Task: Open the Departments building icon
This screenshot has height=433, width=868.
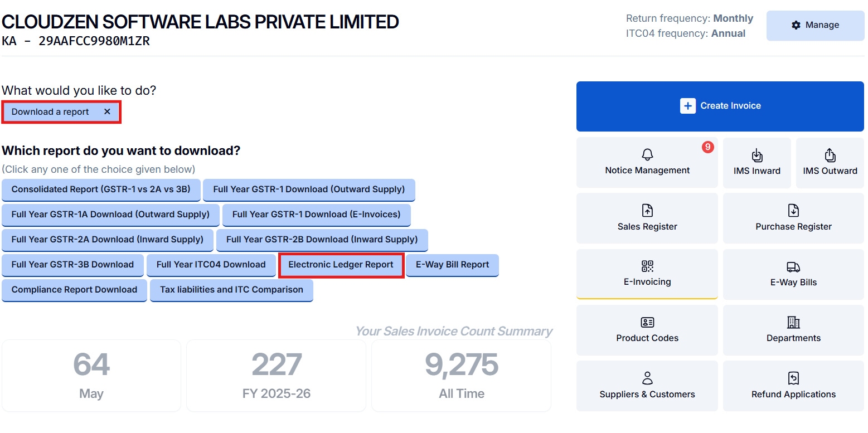Action: pyautogui.click(x=793, y=322)
